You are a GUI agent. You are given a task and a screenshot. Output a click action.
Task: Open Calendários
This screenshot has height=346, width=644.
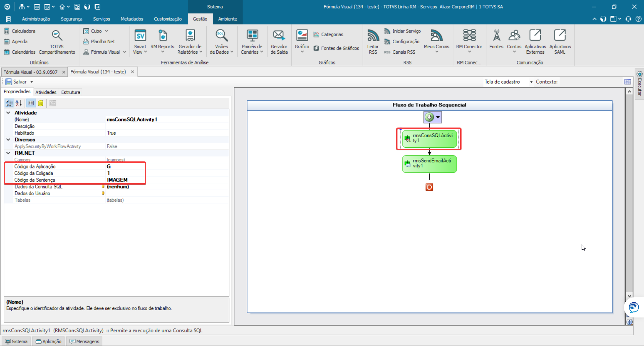pyautogui.click(x=19, y=52)
